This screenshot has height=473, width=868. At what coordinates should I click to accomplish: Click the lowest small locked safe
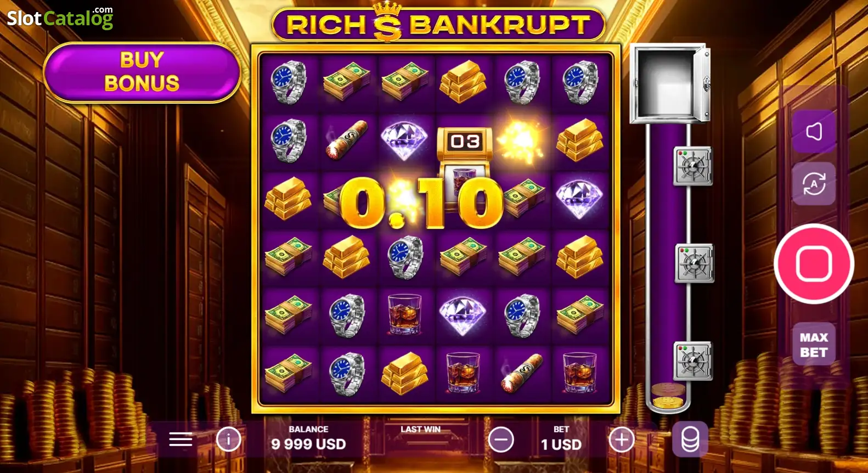(x=693, y=361)
